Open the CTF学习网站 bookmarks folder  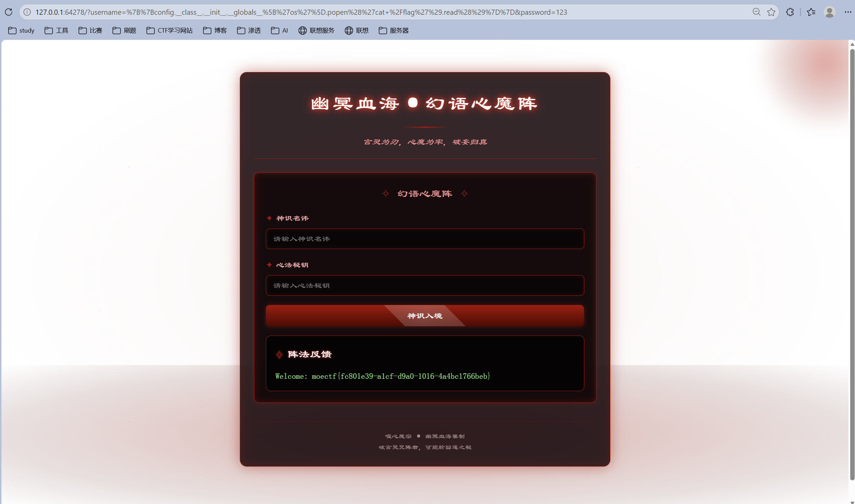click(169, 31)
